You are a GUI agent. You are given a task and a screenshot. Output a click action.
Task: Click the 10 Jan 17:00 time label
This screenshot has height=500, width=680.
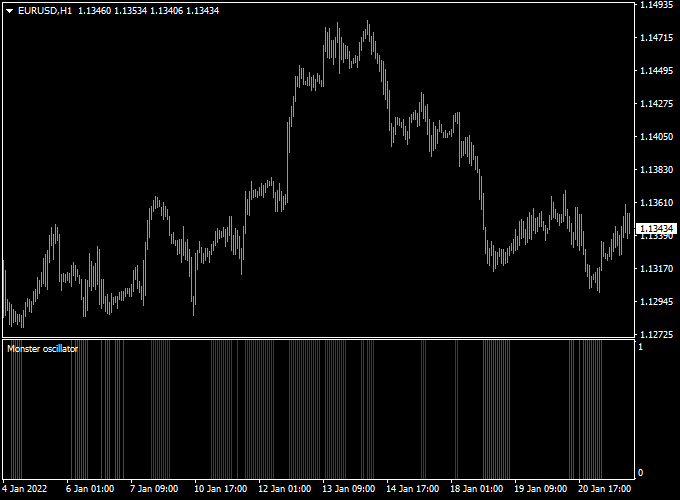(220, 489)
